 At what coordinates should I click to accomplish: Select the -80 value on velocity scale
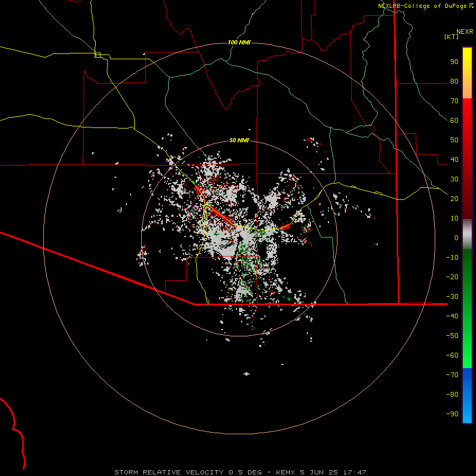tap(452, 395)
